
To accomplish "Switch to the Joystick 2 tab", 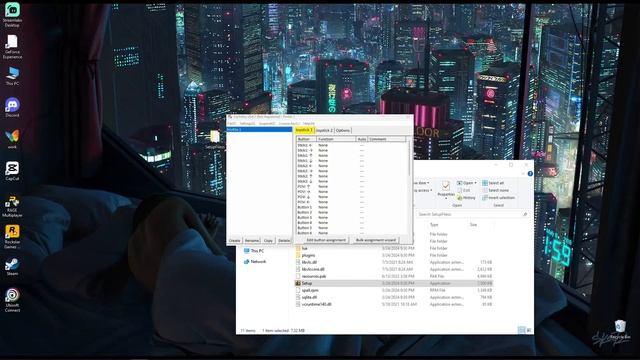I will [x=324, y=130].
